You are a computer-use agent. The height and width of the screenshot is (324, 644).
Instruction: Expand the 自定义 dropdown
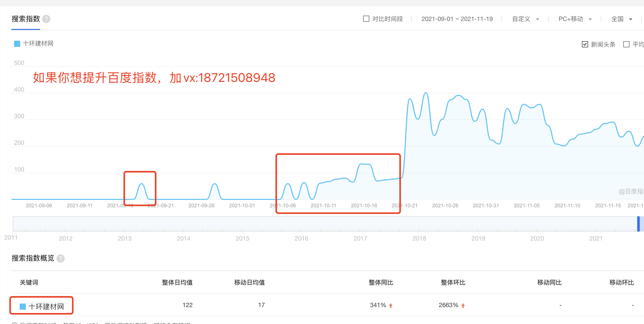tap(526, 19)
